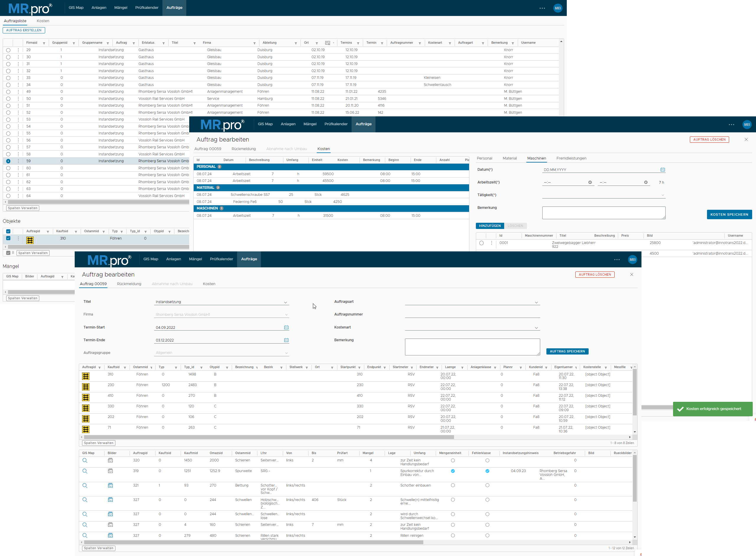Open the Kostenart dropdown

[473, 327]
